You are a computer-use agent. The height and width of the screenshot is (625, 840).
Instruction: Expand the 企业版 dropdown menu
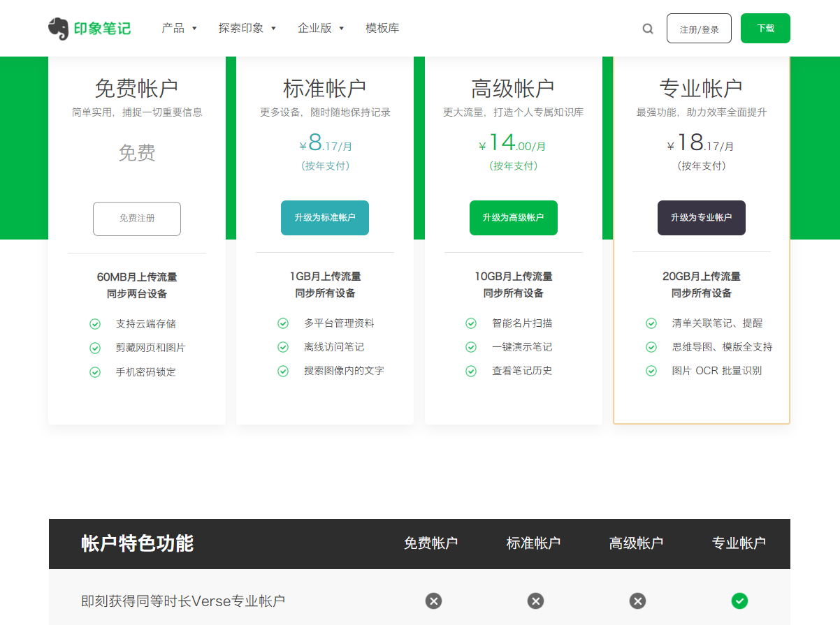coord(321,29)
